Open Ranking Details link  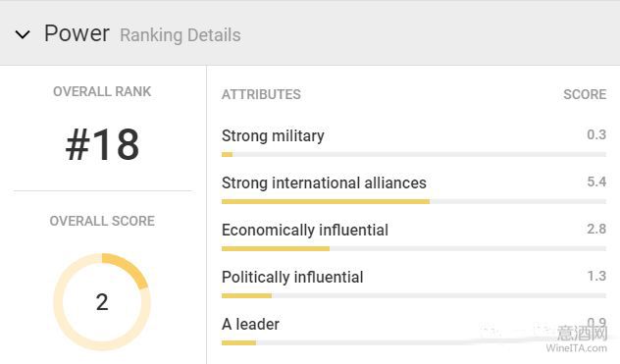tap(181, 35)
